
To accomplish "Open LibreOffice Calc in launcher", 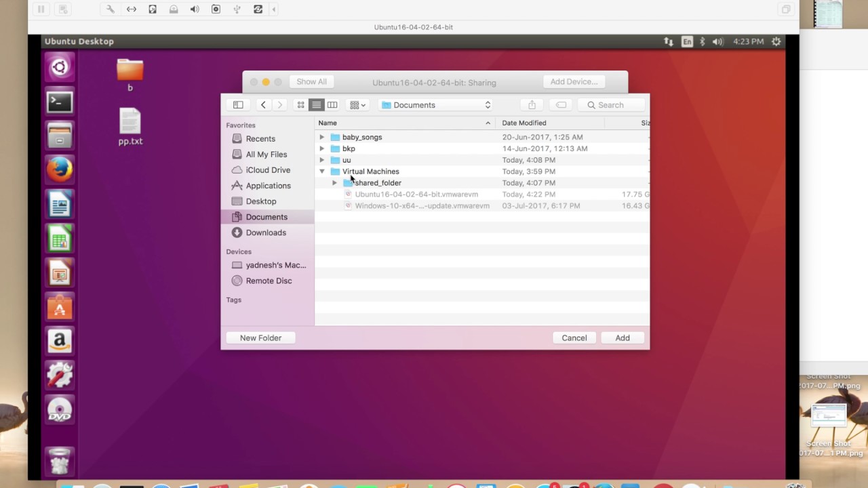I will click(x=60, y=239).
